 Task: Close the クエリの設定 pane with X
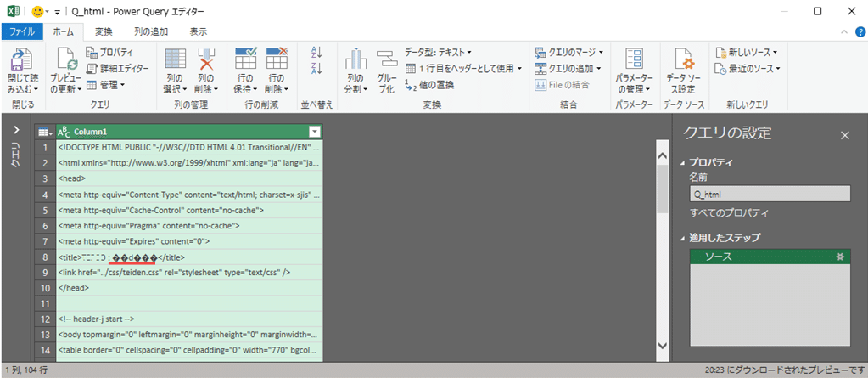845,135
